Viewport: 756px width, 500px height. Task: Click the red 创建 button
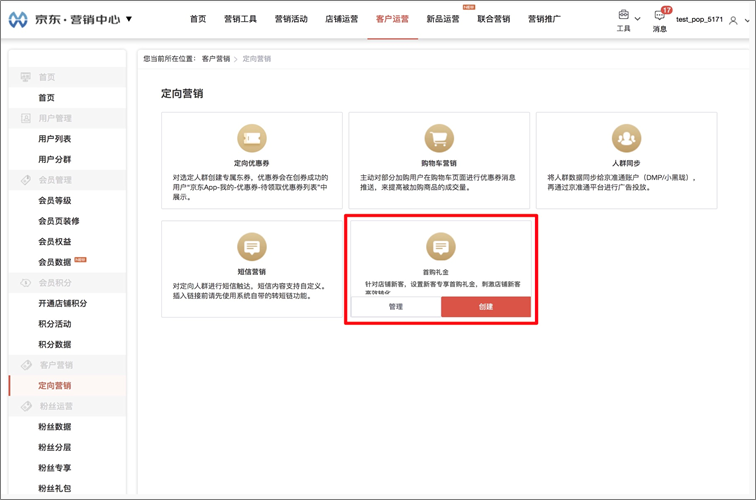pyautogui.click(x=486, y=307)
